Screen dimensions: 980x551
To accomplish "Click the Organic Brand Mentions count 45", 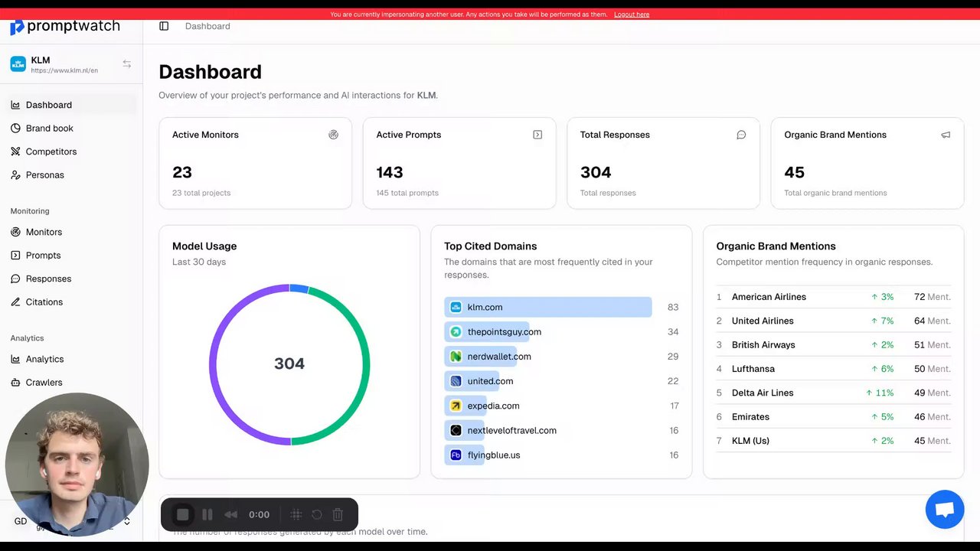I will click(794, 172).
